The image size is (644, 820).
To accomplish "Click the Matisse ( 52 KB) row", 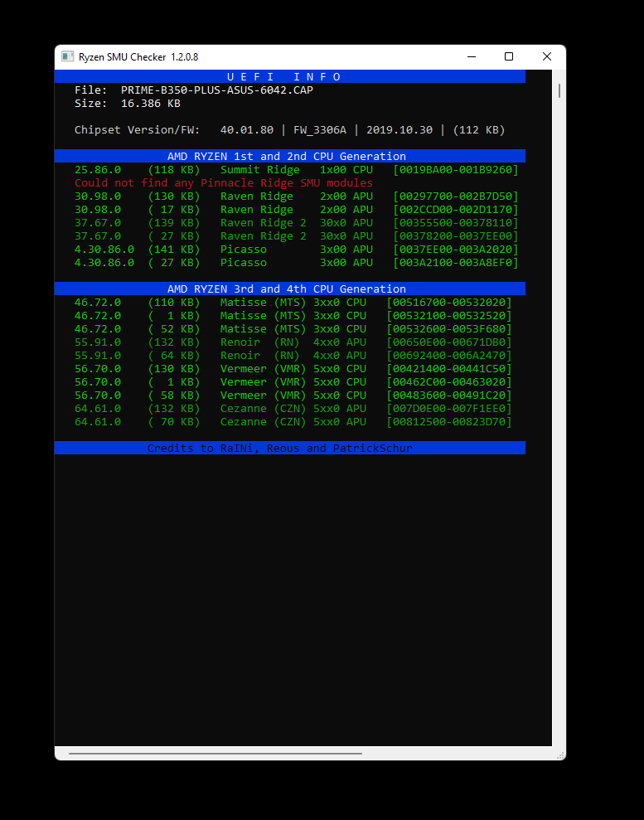I will [x=293, y=329].
